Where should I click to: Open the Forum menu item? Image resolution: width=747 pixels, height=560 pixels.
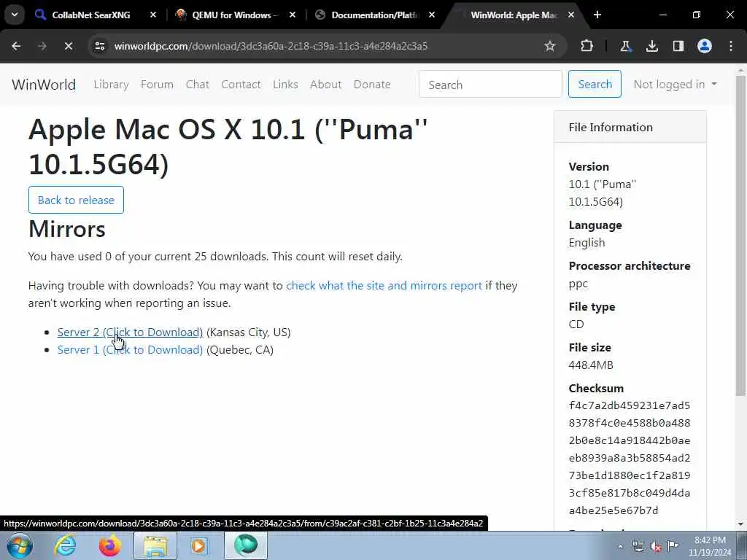(x=157, y=85)
